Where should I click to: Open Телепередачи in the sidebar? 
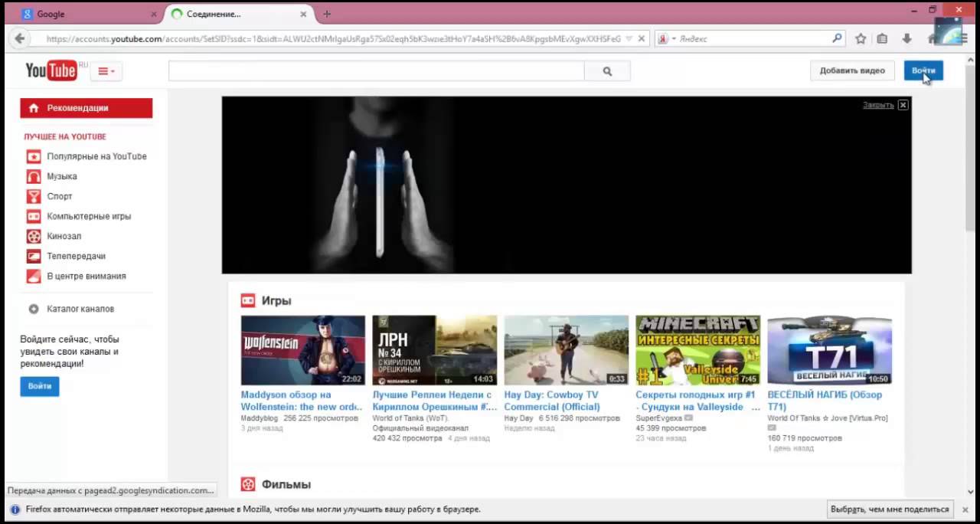[x=76, y=256]
